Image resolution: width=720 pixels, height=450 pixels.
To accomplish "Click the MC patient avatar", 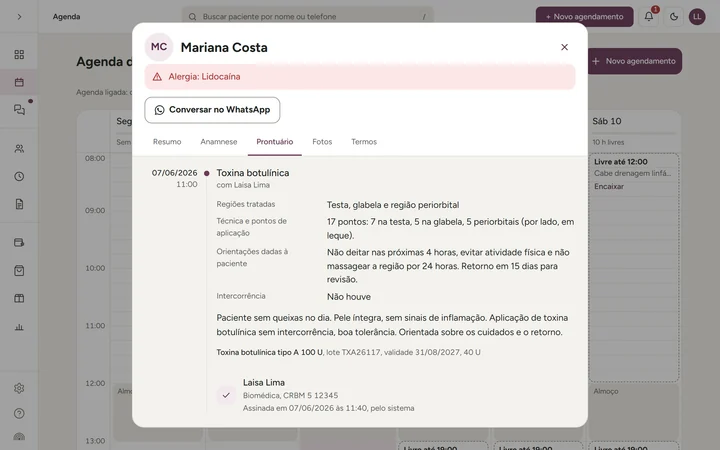I will (x=159, y=47).
